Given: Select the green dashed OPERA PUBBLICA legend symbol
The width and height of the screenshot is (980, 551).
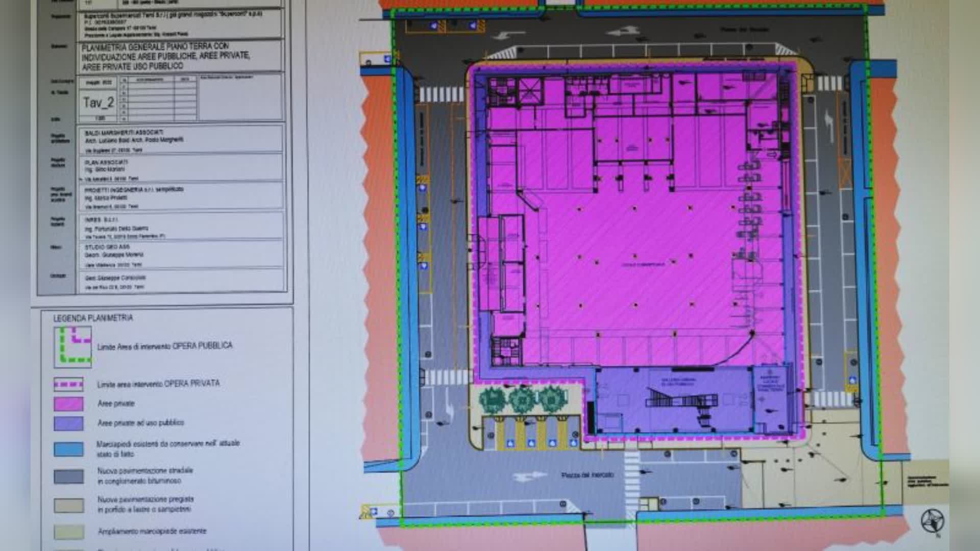Looking at the screenshot, I should tap(73, 346).
